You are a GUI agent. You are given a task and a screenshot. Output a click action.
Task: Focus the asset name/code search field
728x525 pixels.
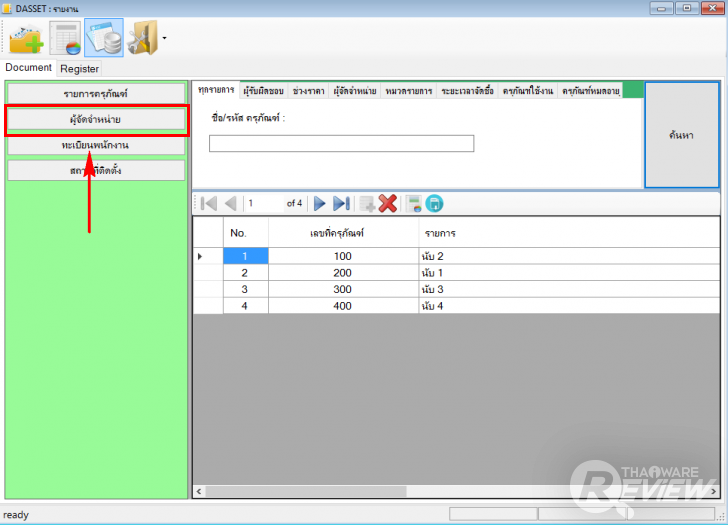pyautogui.click(x=341, y=143)
